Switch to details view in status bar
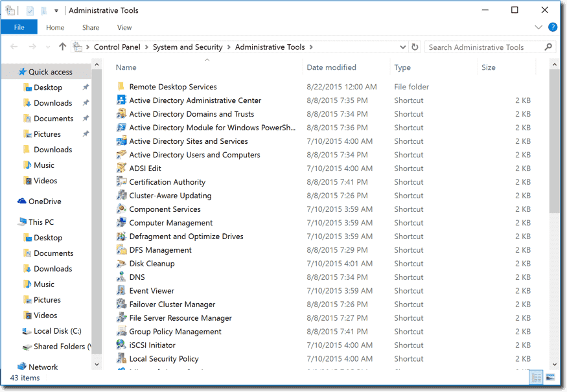567x392 pixels. pos(537,378)
